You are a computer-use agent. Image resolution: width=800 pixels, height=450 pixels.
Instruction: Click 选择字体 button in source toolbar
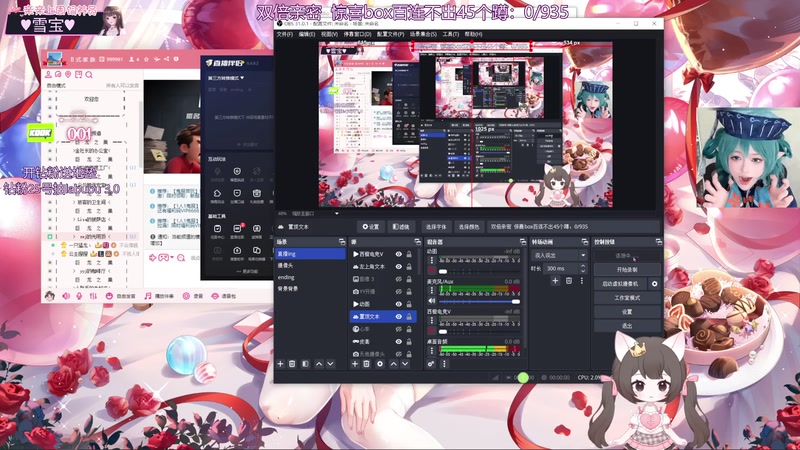point(436,227)
